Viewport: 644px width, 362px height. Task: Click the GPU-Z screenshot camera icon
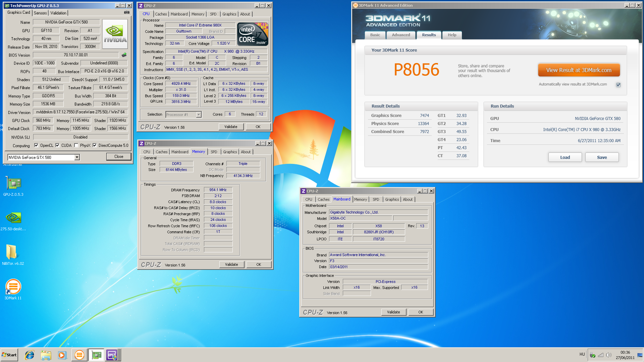pos(127,12)
